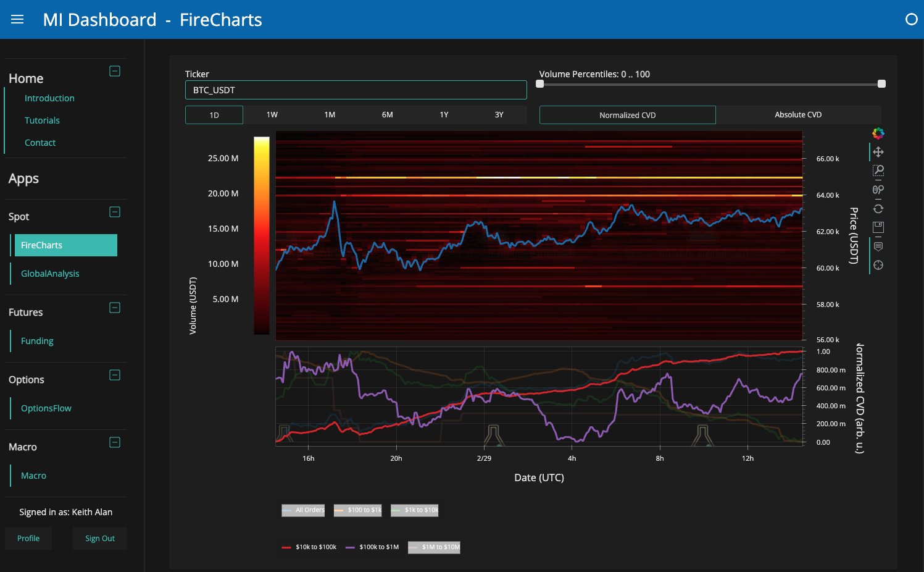The height and width of the screenshot is (572, 924).
Task: Collapse the Home section
Action: (x=115, y=71)
